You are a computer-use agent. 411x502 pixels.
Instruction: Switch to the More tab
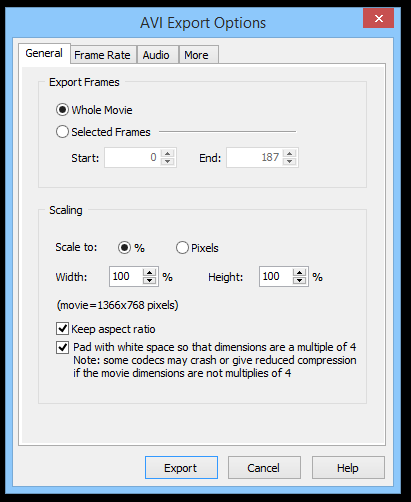click(x=199, y=55)
